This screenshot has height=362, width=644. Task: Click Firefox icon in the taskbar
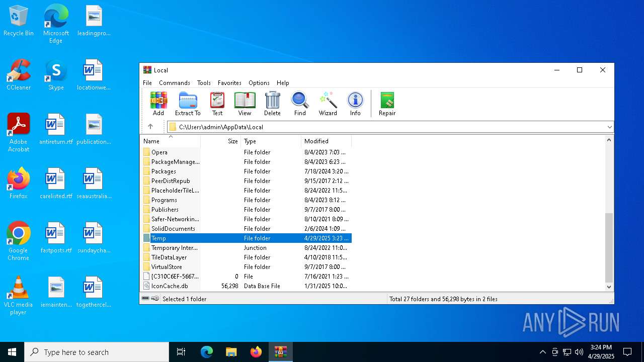tap(256, 352)
